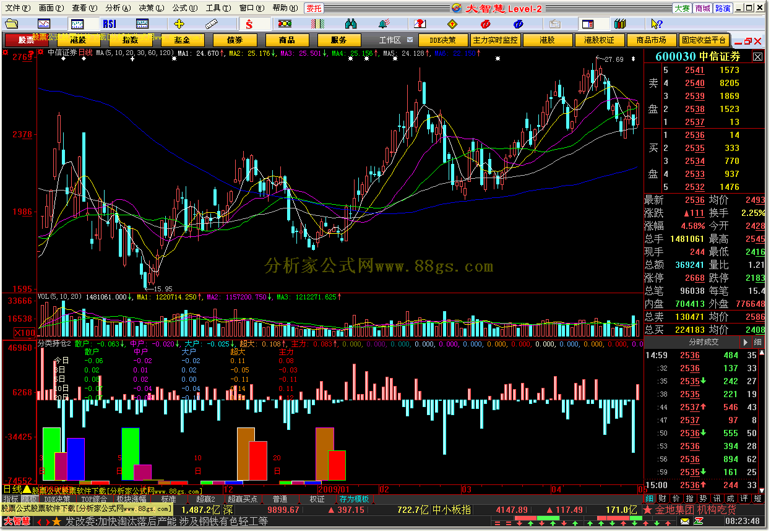The image size is (771, 532).
Task: Click the red left-right arrows in news ticker
Action: (x=43, y=522)
